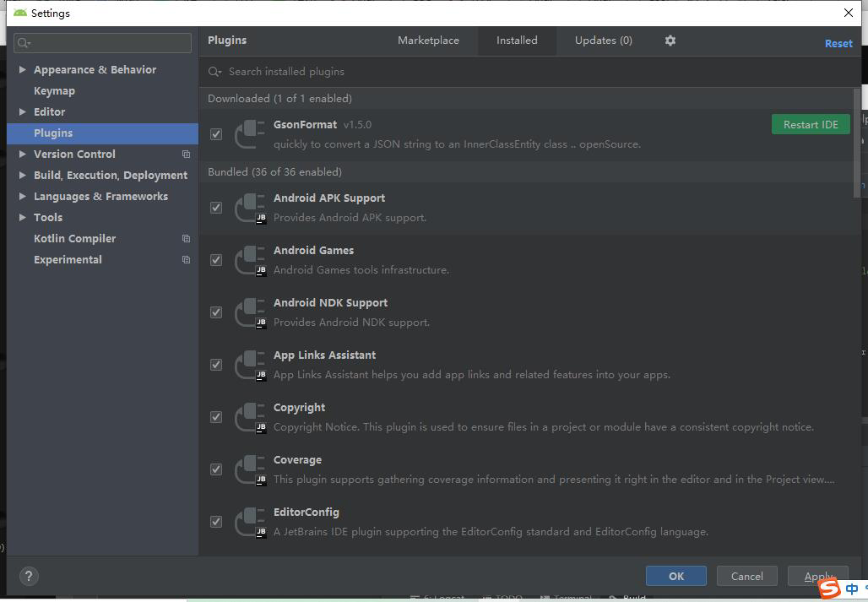This screenshot has width=868, height=602.
Task: Disable the Coverage plugin checkbox
Action: [216, 469]
